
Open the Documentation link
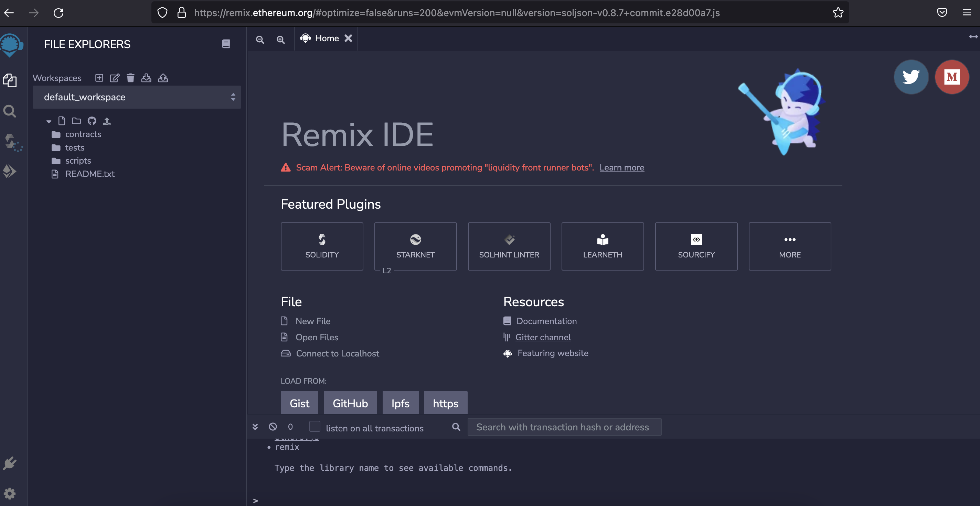(546, 321)
